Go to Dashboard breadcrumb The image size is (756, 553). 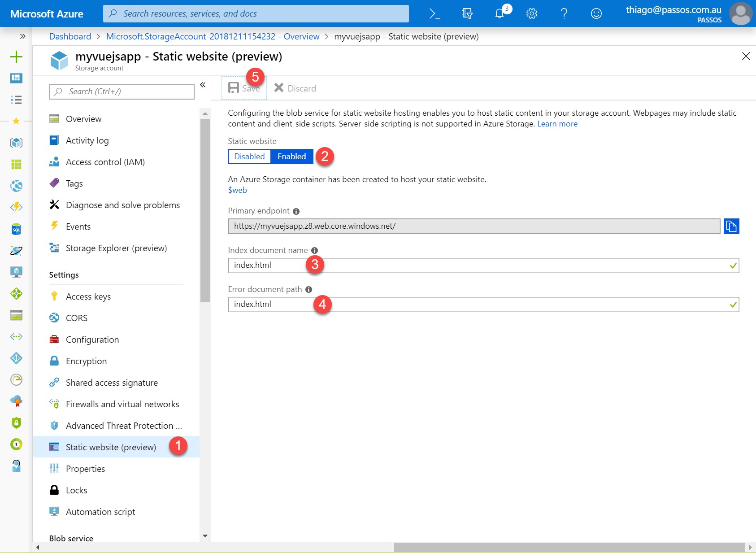(70, 36)
